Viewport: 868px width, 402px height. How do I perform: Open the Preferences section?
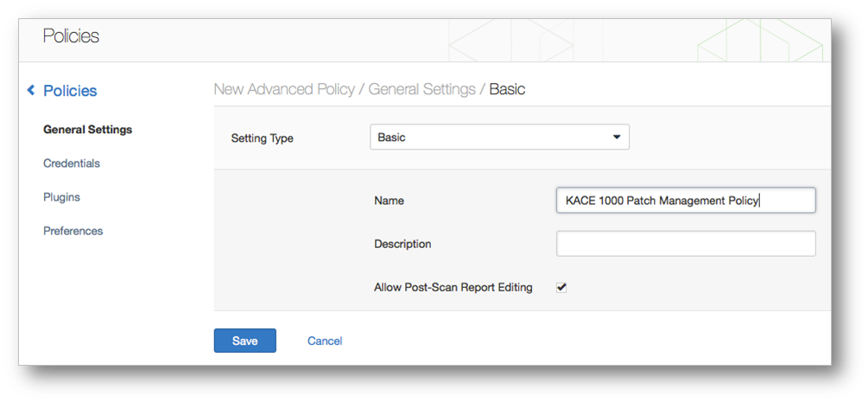tap(73, 231)
